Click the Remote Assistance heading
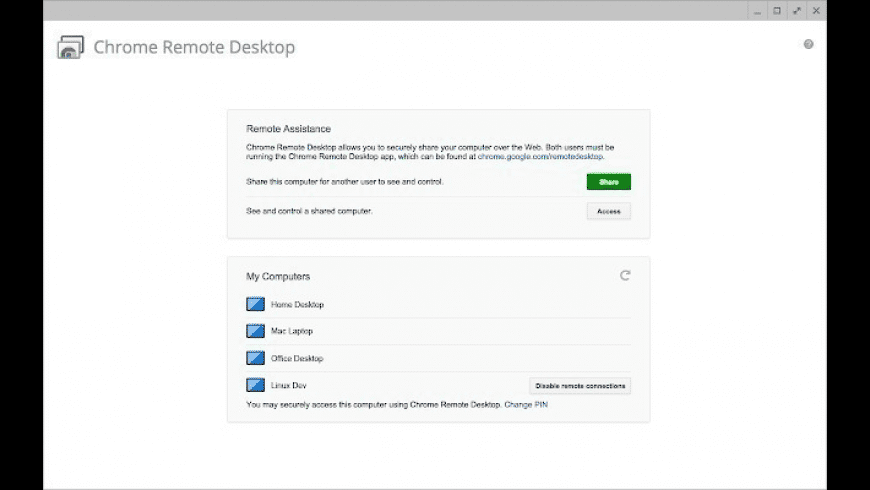Screen dimensions: 870x490 tap(289, 129)
